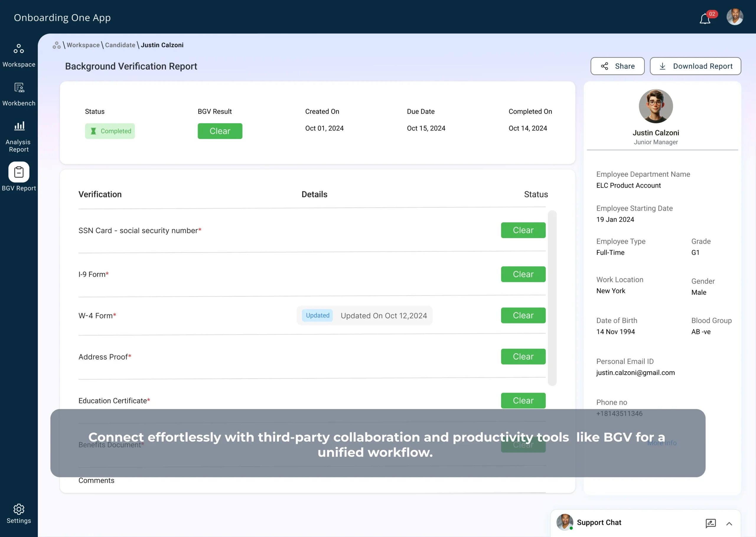Click the Support Chat compose message icon
Image resolution: width=756 pixels, height=537 pixels.
710,523
